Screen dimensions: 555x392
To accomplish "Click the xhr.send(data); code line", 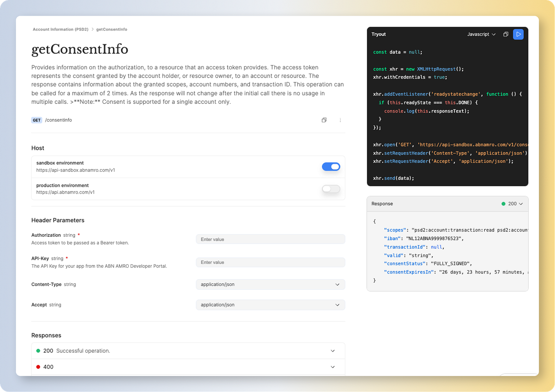I will (393, 178).
